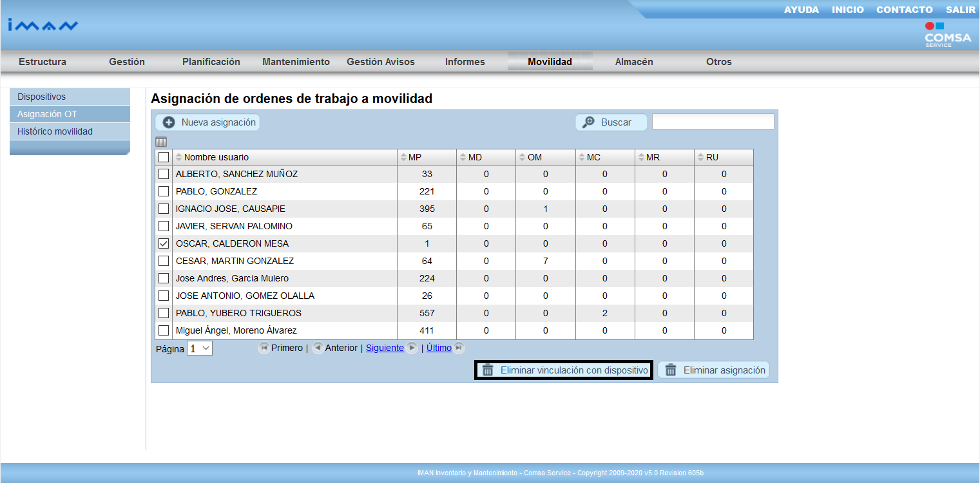The height and width of the screenshot is (483, 980).
Task: Click the Último page arrow icon
Action: (x=458, y=348)
